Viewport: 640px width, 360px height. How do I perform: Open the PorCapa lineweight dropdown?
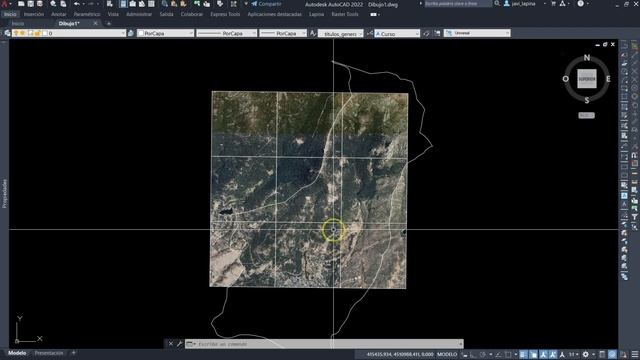point(283,33)
